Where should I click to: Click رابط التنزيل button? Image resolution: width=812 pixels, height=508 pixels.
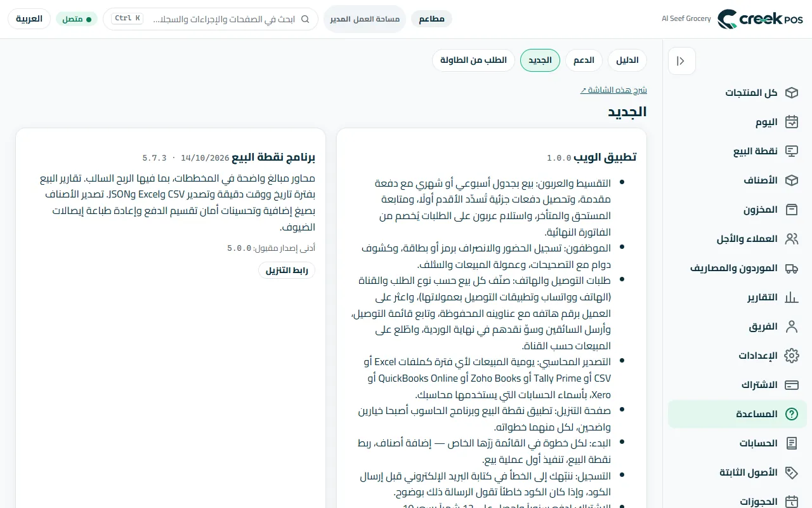(287, 271)
